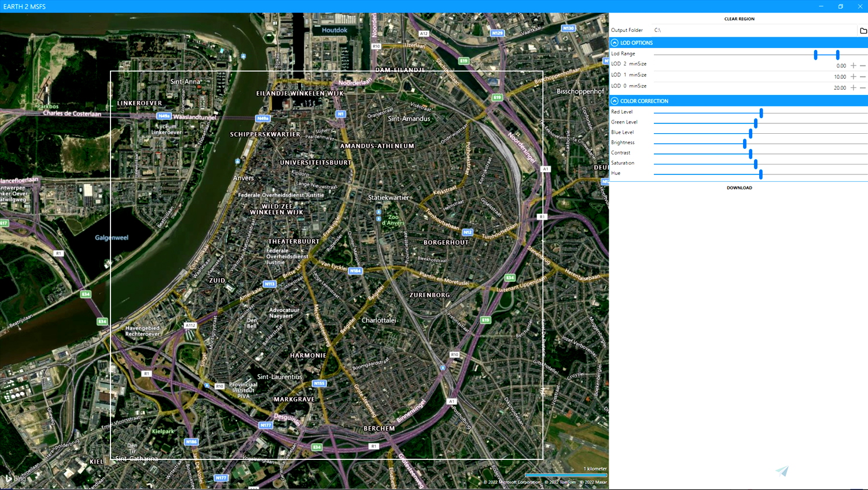Click the Output Folder path field

752,30
